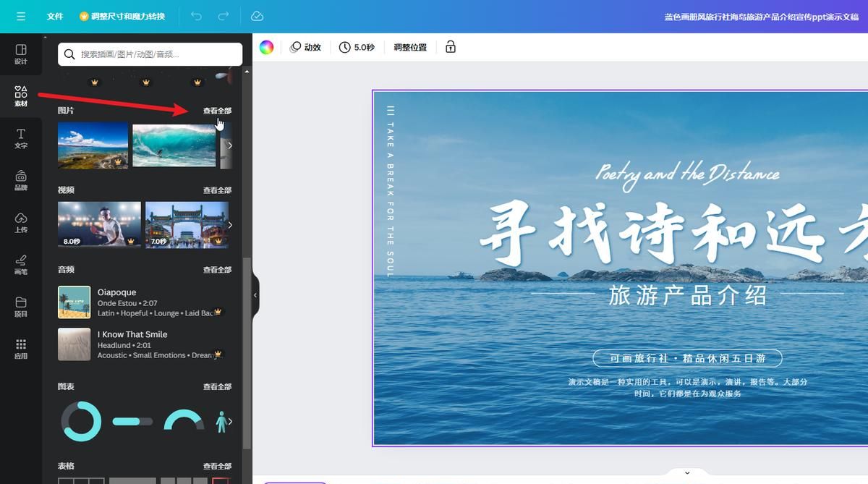
Task: Select 可画旅行社·精品休闲五日游 pill label
Action: coord(687,358)
